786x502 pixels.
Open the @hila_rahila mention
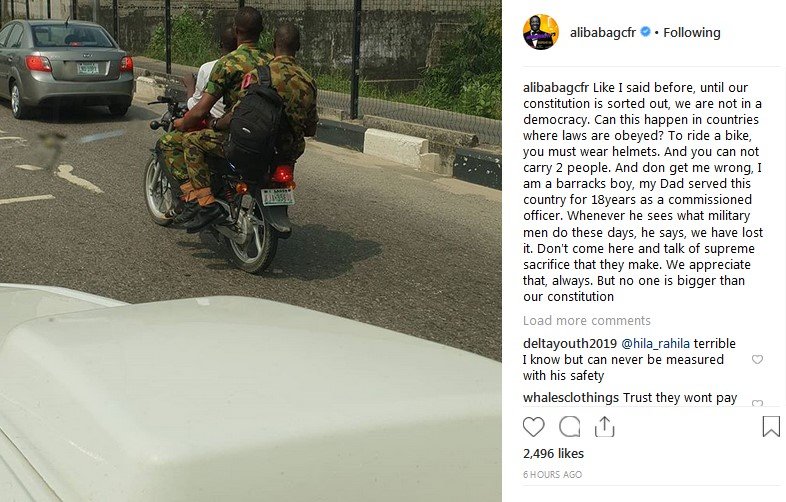655,344
